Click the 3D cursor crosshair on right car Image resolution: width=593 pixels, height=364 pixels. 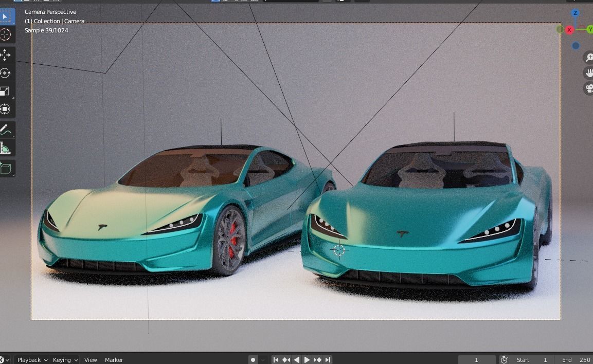[x=339, y=250]
